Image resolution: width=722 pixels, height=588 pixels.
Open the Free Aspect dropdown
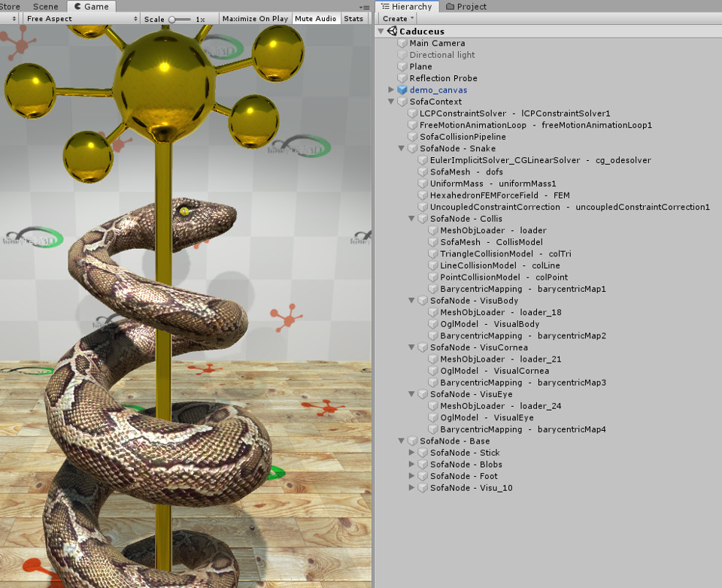click(81, 18)
